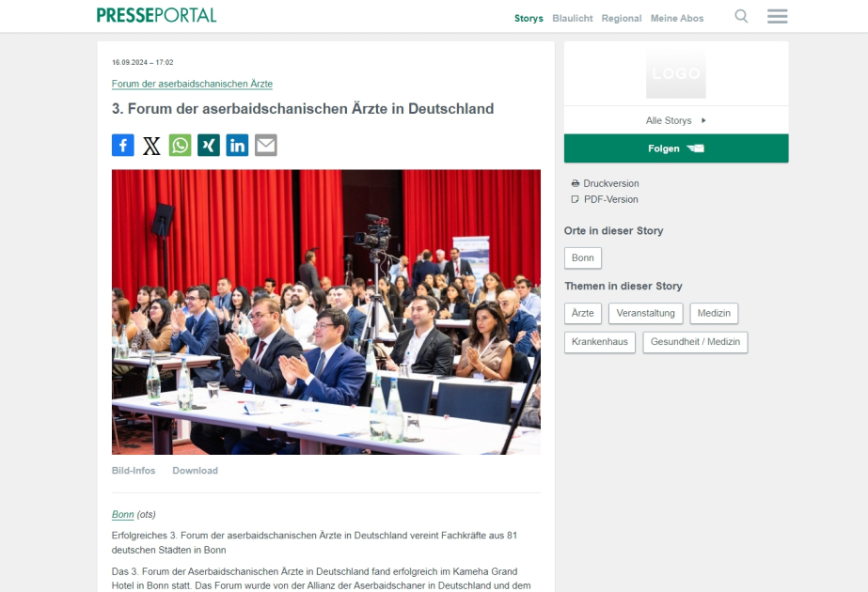Open the Blaulicht navigation tab
The height and width of the screenshot is (592, 868).
573,18
